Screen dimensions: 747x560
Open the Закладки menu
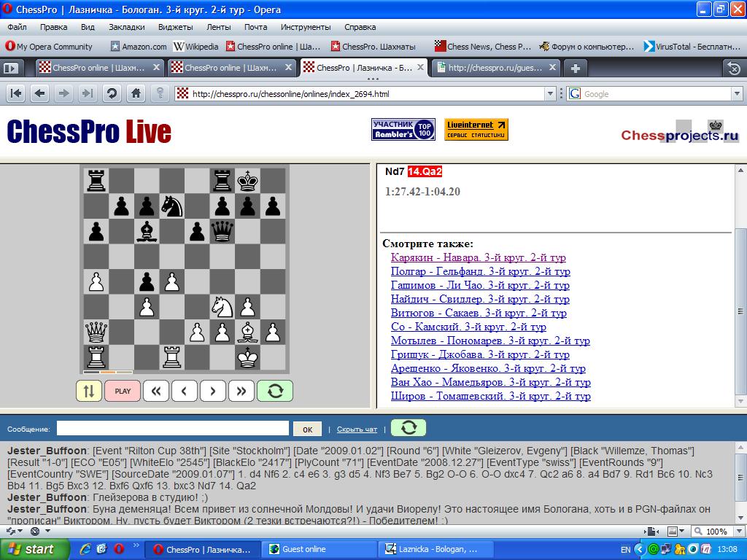pyautogui.click(x=127, y=27)
